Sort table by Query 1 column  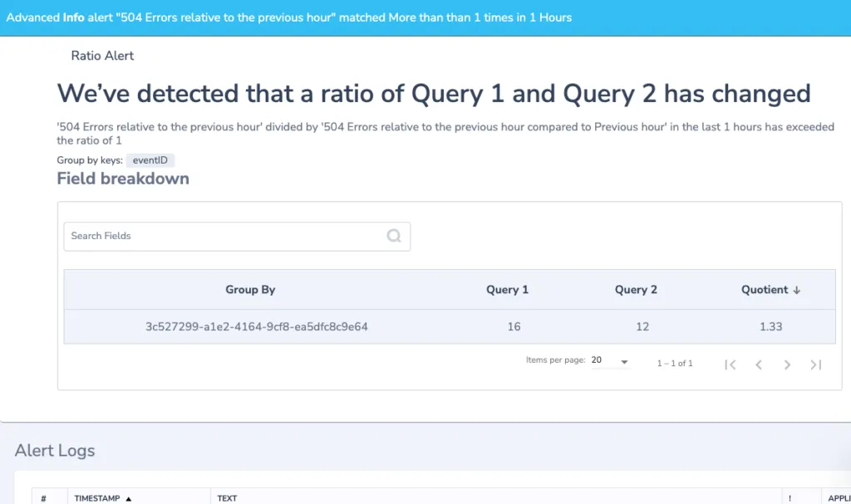507,290
